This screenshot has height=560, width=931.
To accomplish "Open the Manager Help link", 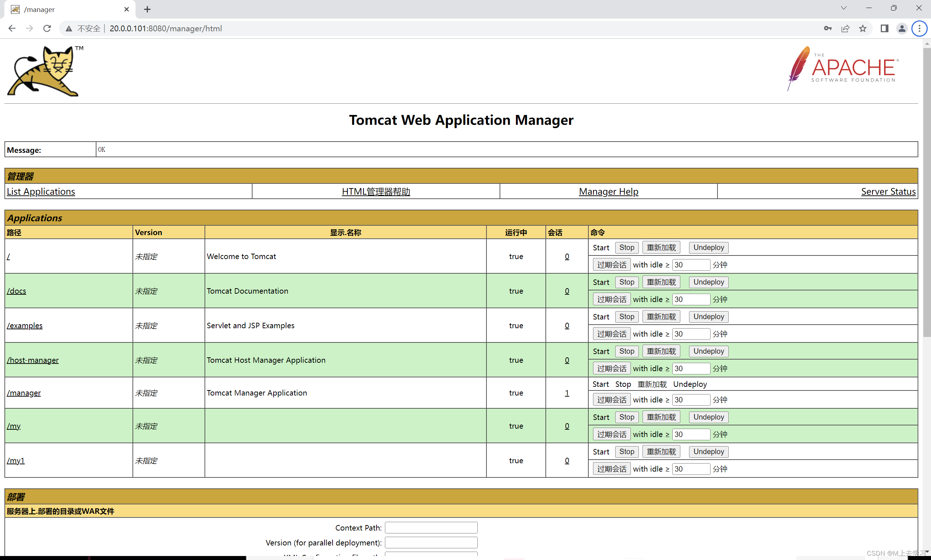I will (608, 191).
